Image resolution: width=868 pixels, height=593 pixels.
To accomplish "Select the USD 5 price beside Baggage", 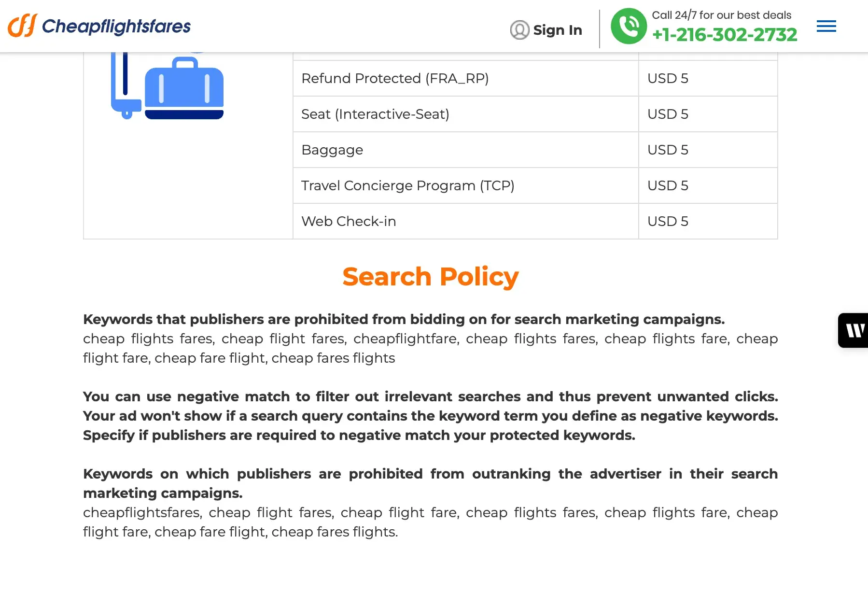I will (x=668, y=150).
